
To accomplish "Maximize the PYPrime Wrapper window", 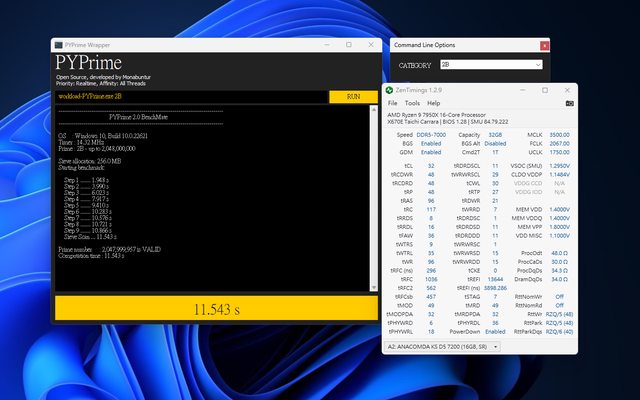I will 346,45.
